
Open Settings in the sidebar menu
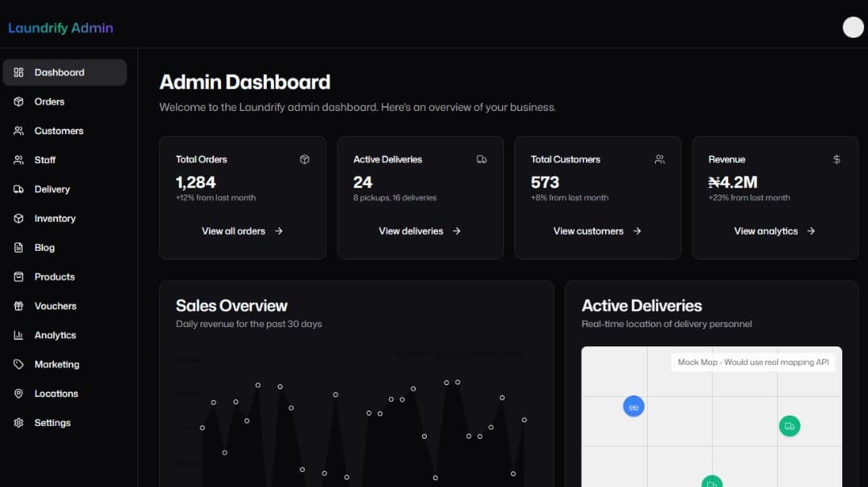pos(65,423)
